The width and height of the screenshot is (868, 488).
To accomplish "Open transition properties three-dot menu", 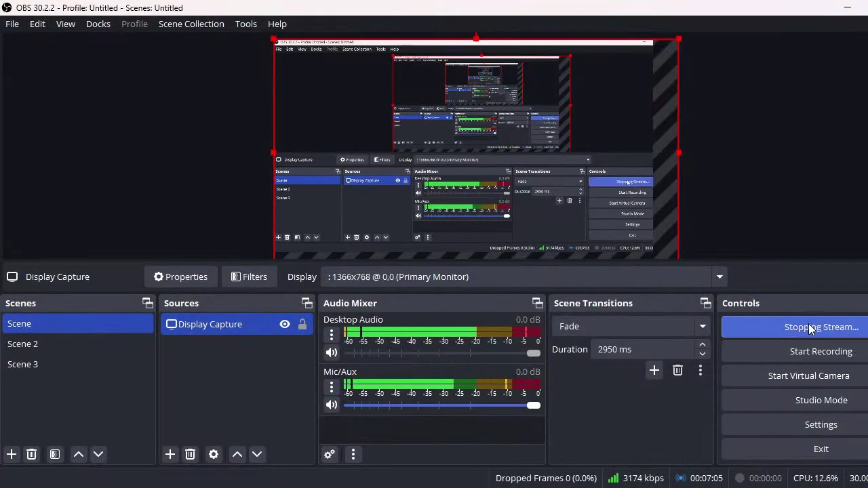I will pyautogui.click(x=701, y=370).
